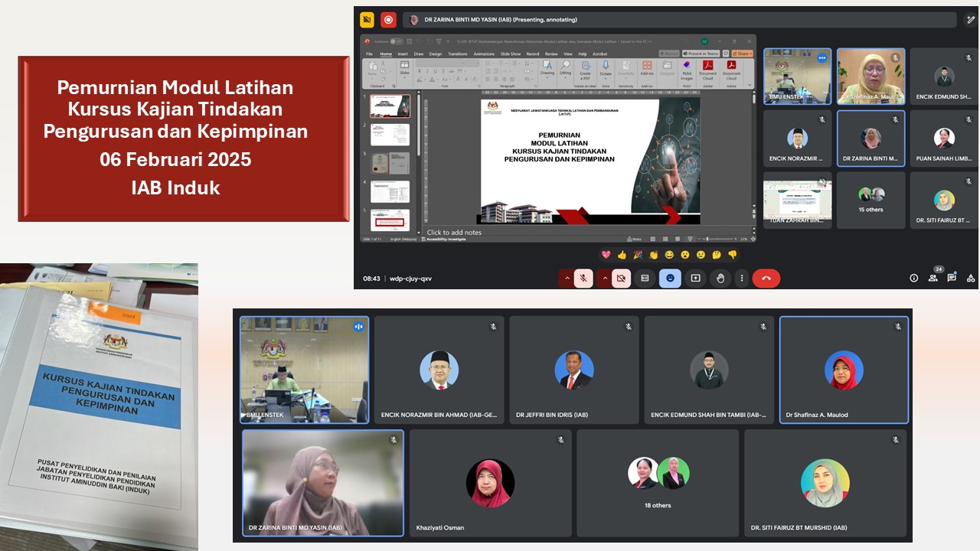Open meeting details info icon
Screen dimensions: 980x551
(913, 279)
